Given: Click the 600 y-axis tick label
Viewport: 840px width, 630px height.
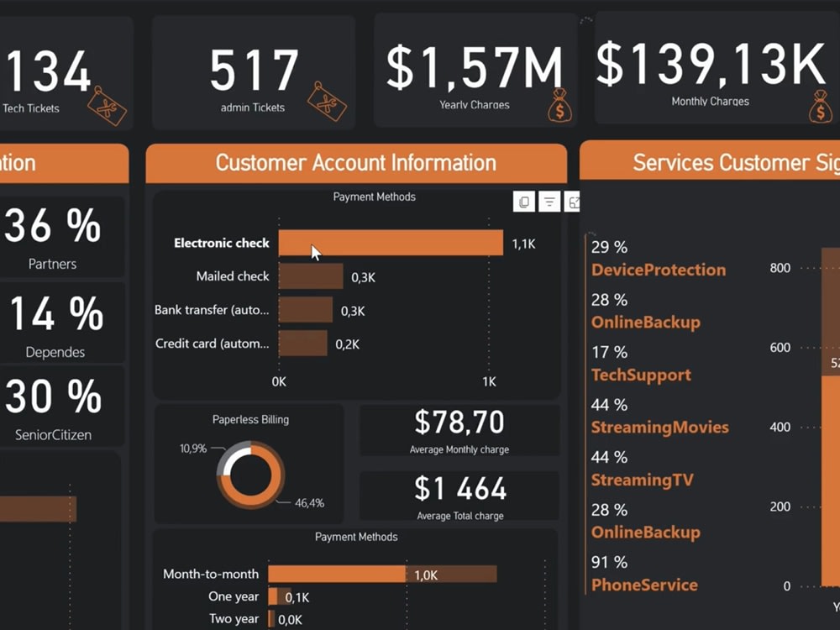Looking at the screenshot, I should [x=780, y=347].
